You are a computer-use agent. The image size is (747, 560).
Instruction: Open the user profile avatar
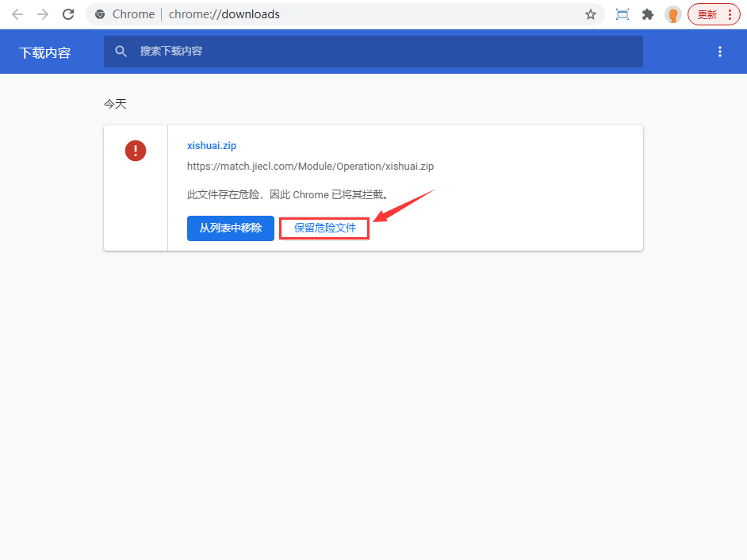tap(673, 15)
